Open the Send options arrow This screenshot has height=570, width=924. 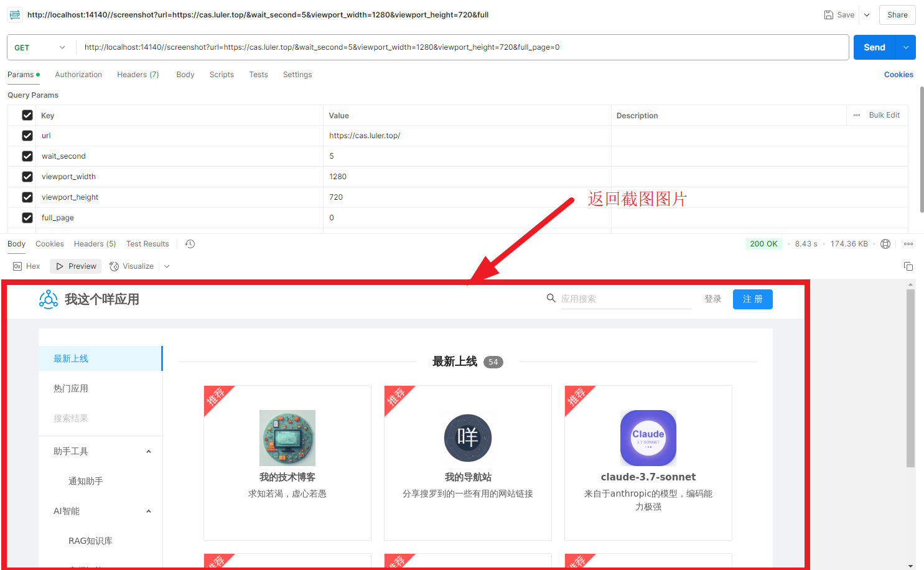[906, 47]
